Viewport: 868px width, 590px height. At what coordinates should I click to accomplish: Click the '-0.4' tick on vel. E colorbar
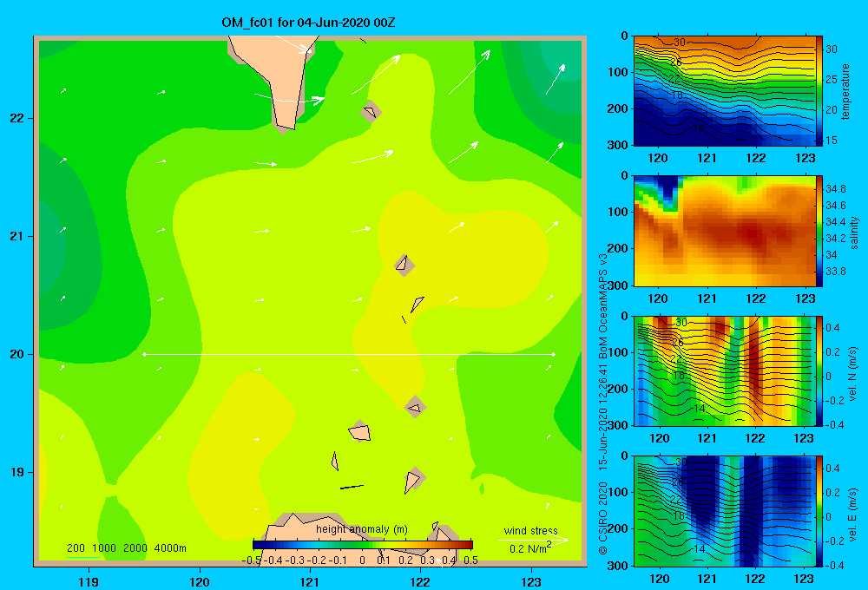click(x=834, y=565)
